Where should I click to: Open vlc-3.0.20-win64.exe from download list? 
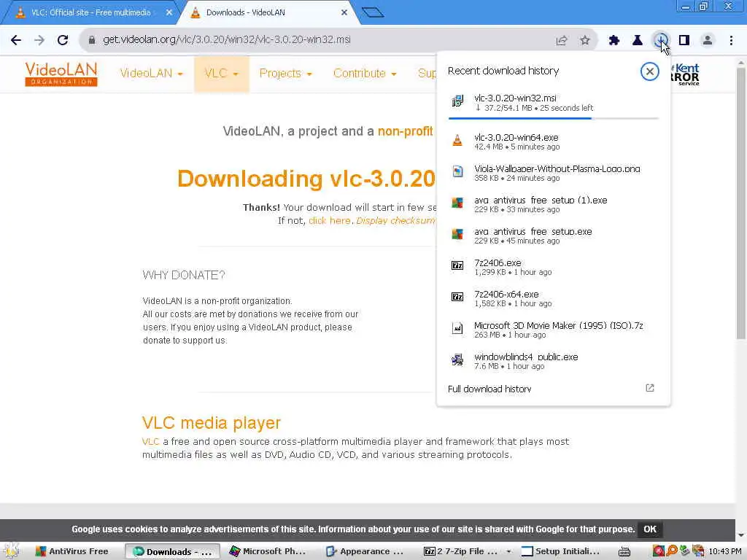(553, 141)
